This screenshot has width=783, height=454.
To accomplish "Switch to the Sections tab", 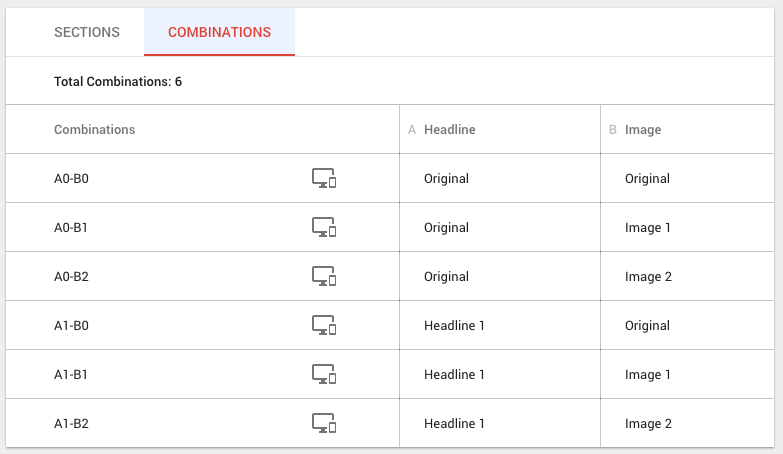I will click(87, 32).
